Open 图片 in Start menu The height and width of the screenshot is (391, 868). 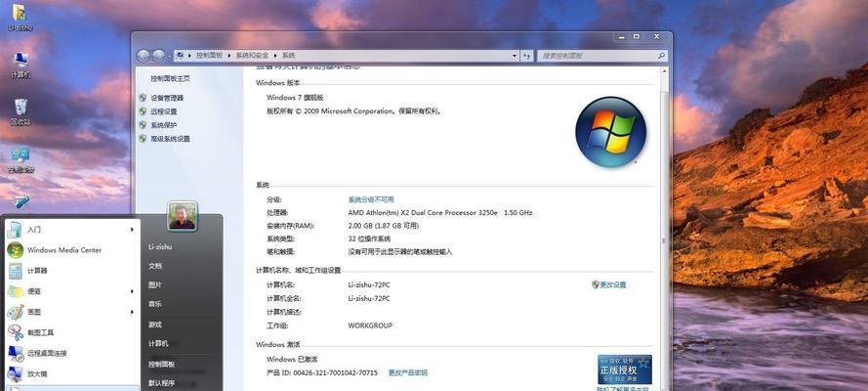pos(155,284)
